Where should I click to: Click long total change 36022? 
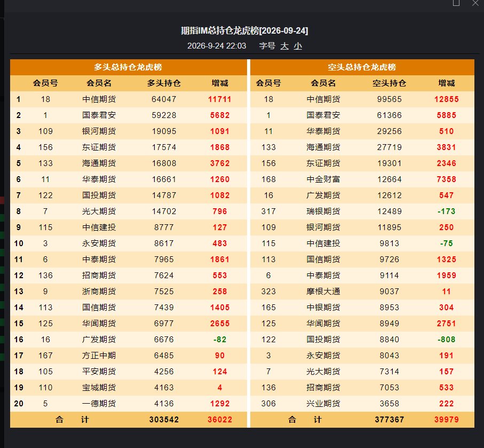point(220,420)
